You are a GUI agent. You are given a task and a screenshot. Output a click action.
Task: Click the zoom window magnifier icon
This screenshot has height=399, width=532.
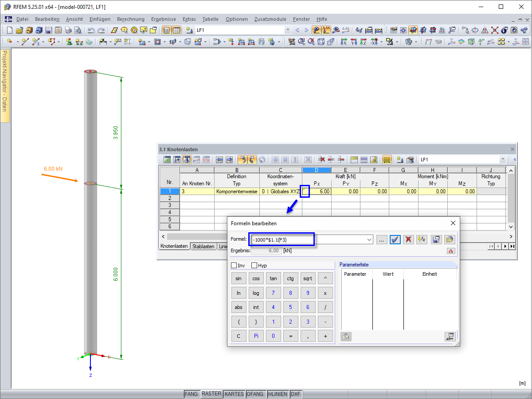302,42
